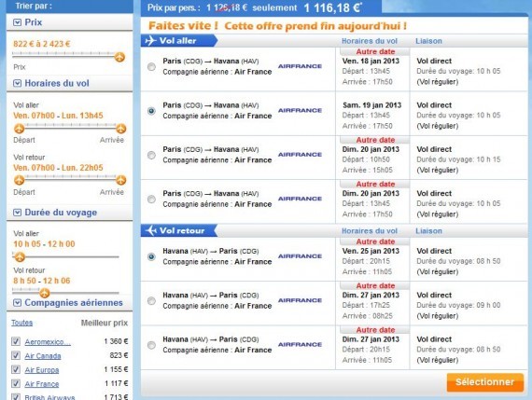Select outbound flight Sam. 19 jan 2013
This screenshot has height=400, width=532.
point(151,111)
